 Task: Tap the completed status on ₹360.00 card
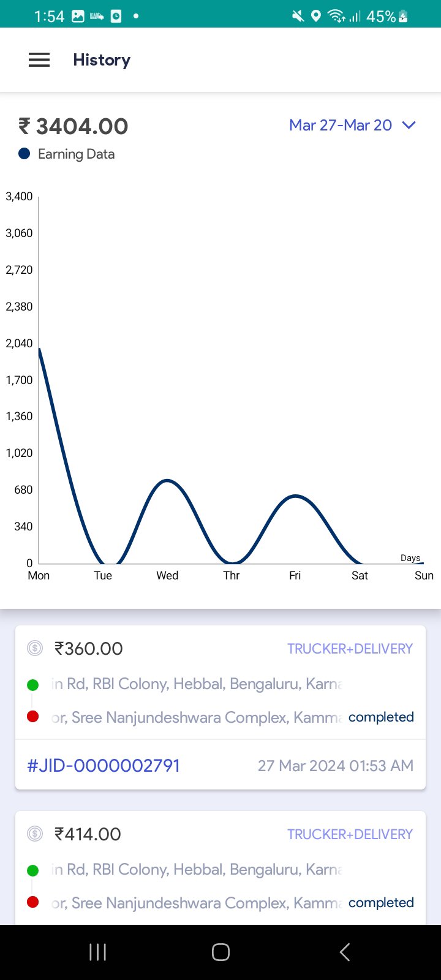[x=381, y=717]
